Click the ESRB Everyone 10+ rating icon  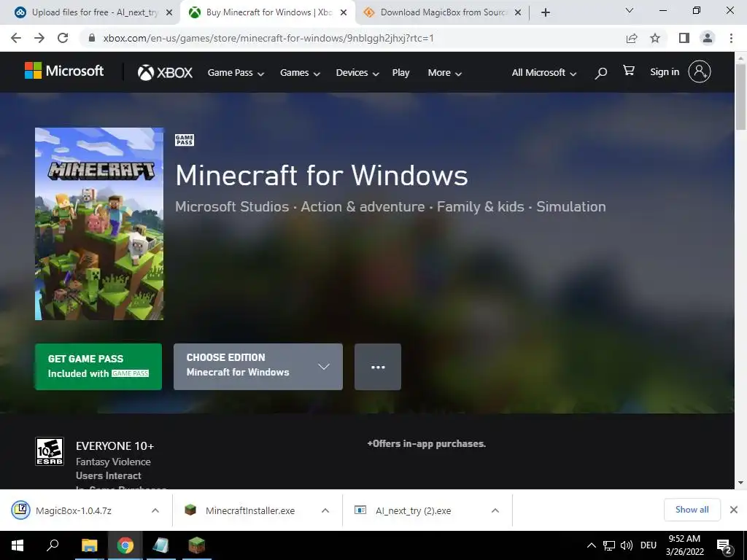point(50,451)
